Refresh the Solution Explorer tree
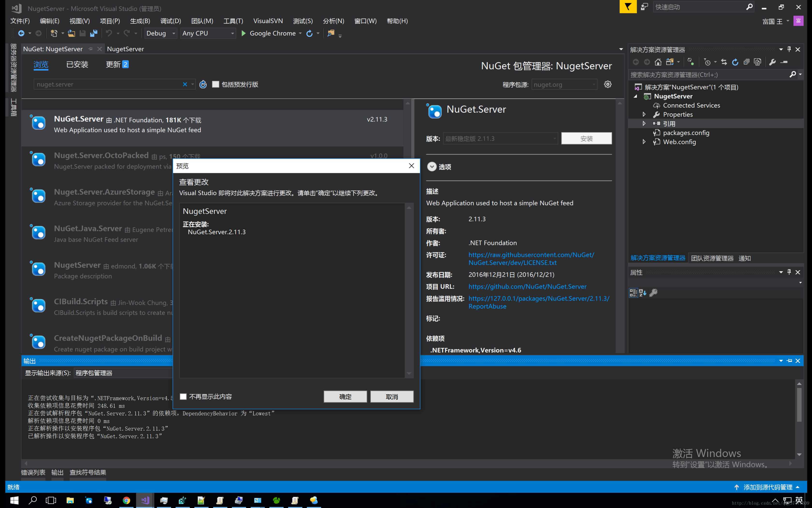Screen dimensions: 812x508 (x=735, y=62)
